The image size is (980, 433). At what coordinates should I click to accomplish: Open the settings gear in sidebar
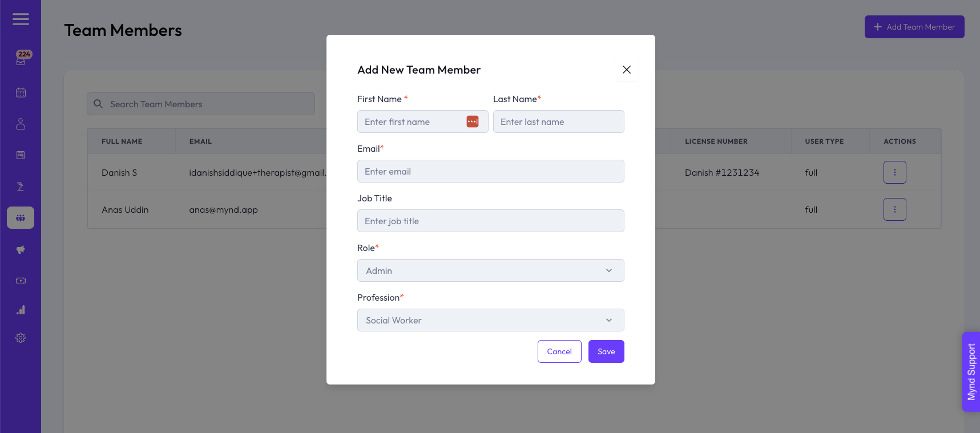[21, 338]
